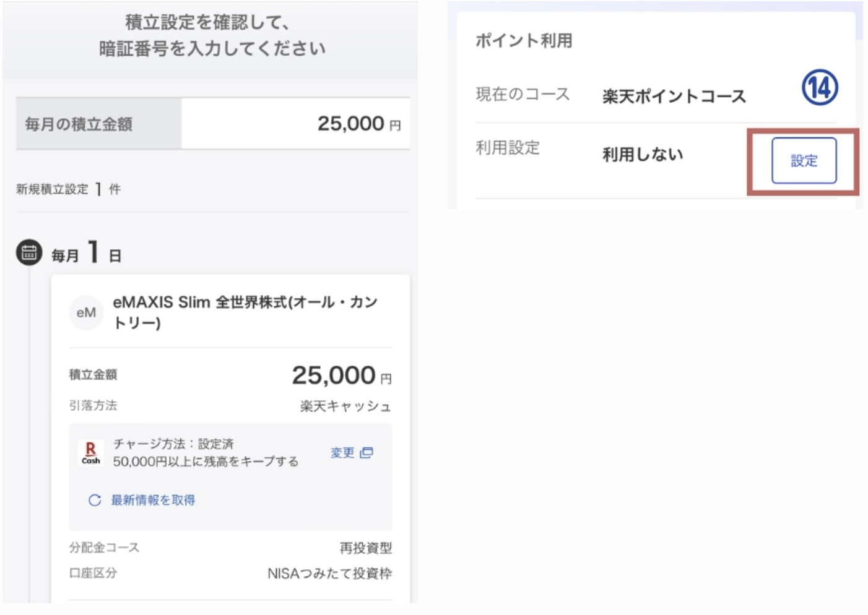
Task: Click the circular refresh arrow icon
Action: (x=95, y=500)
